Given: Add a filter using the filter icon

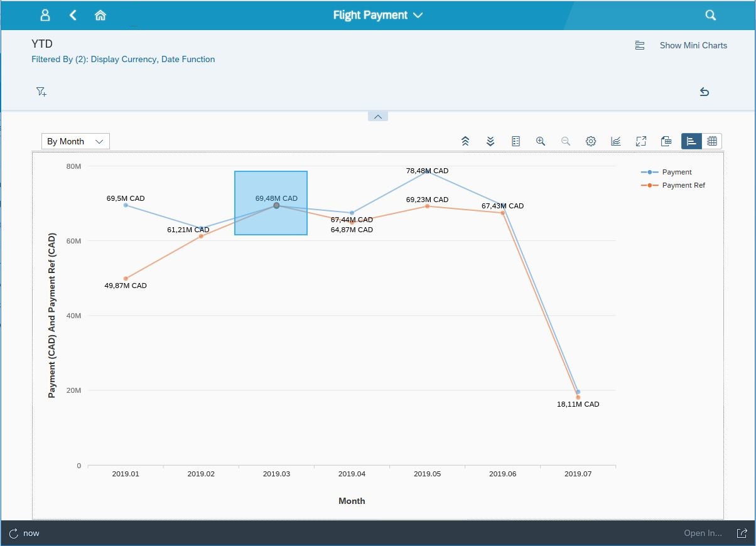Looking at the screenshot, I should pyautogui.click(x=41, y=92).
